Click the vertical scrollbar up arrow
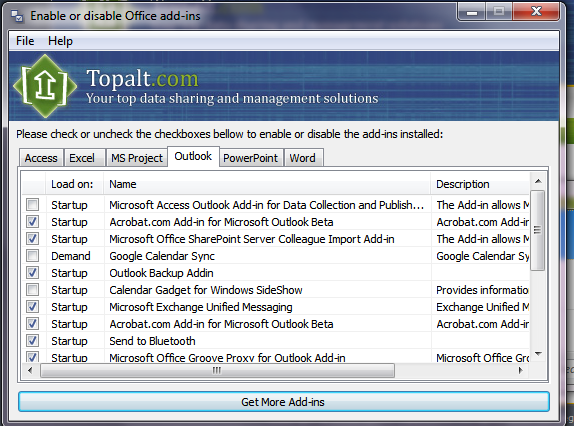Screen dimensions: 574x426 click(538, 181)
